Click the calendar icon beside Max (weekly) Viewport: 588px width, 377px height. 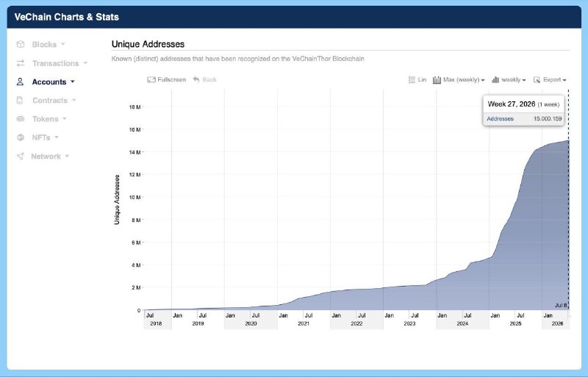pyautogui.click(x=437, y=80)
